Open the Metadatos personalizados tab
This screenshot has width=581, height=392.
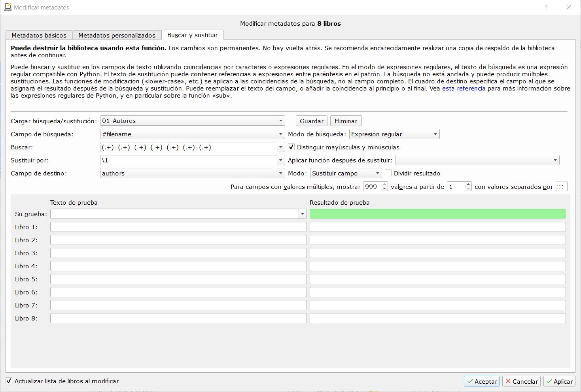point(117,35)
